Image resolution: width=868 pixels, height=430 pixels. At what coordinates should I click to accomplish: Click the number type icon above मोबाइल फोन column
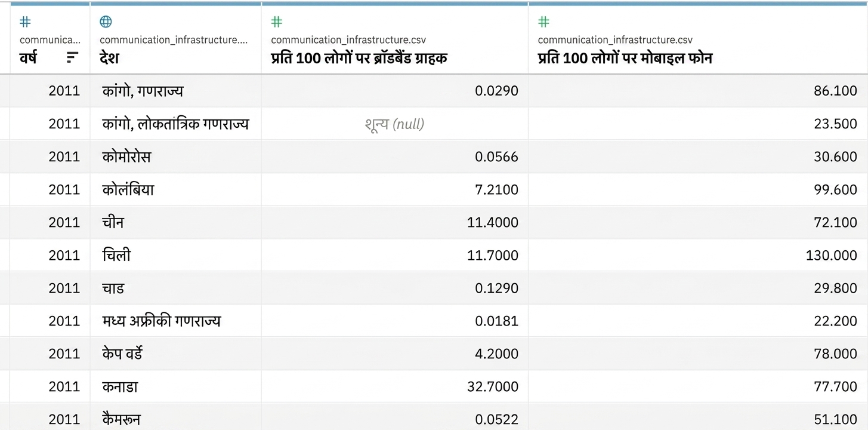tap(543, 22)
